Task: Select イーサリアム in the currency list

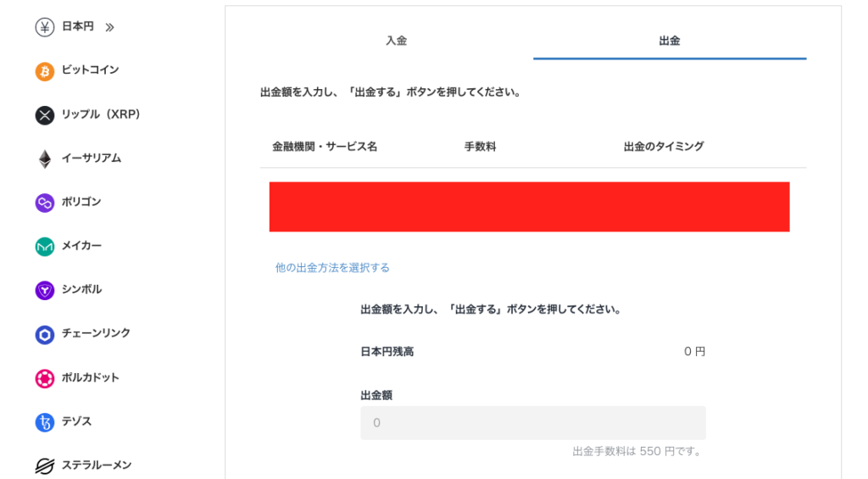Action: click(92, 158)
